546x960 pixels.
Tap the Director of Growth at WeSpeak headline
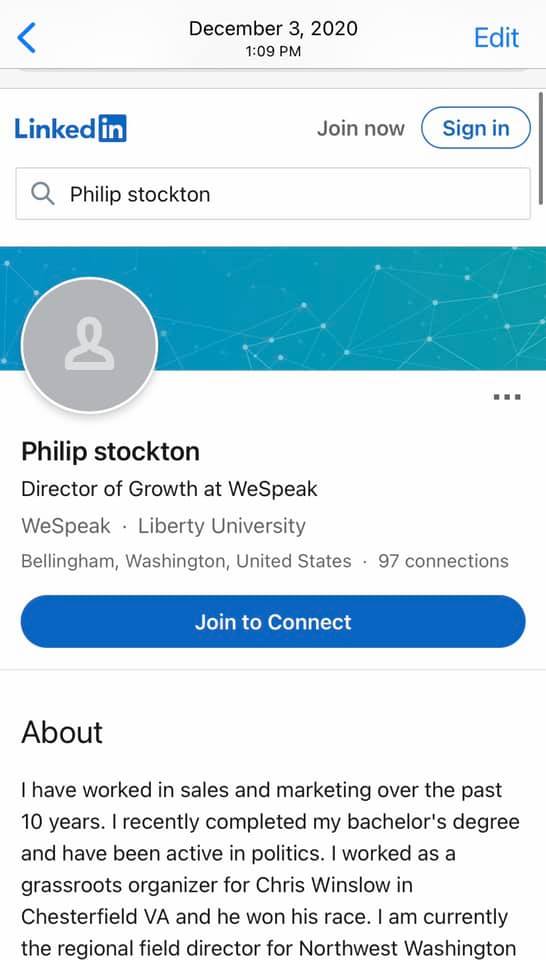click(170, 489)
